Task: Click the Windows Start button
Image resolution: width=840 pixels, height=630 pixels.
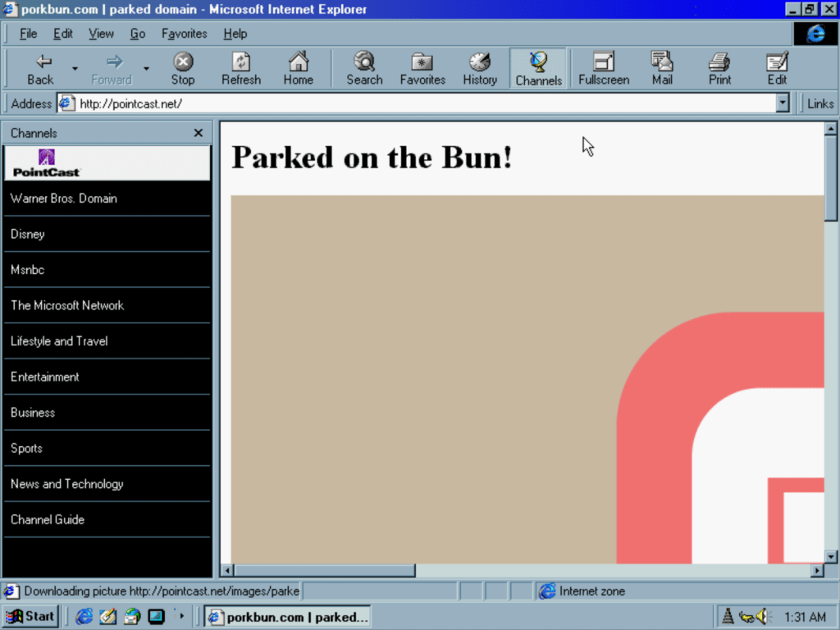Action: [x=30, y=616]
